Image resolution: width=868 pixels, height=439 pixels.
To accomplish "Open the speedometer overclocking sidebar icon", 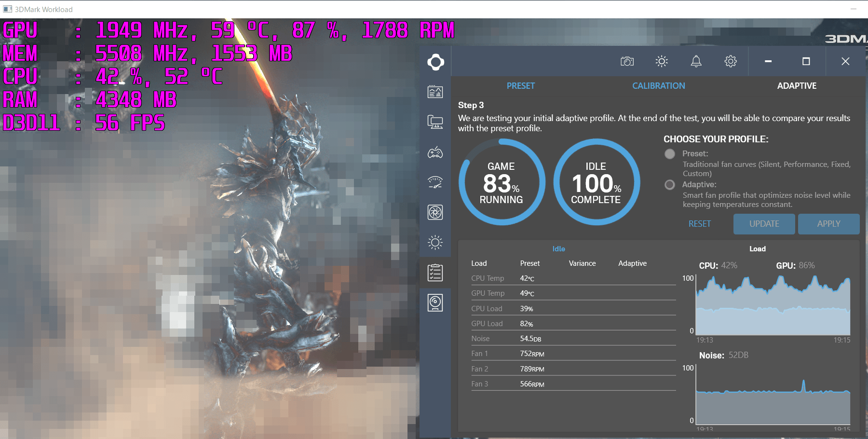I will pos(435,182).
